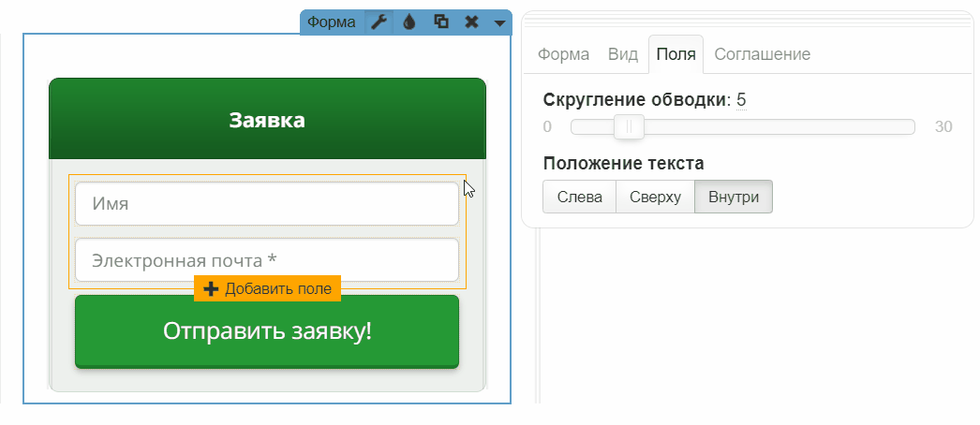Select Внутри text position
Viewport: 980px width, 425px height.
click(x=733, y=197)
